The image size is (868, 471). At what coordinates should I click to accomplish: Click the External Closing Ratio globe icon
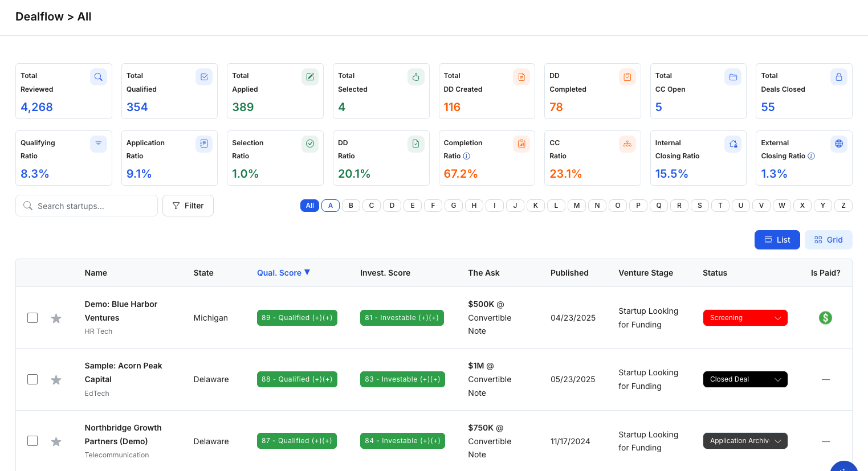(838, 144)
